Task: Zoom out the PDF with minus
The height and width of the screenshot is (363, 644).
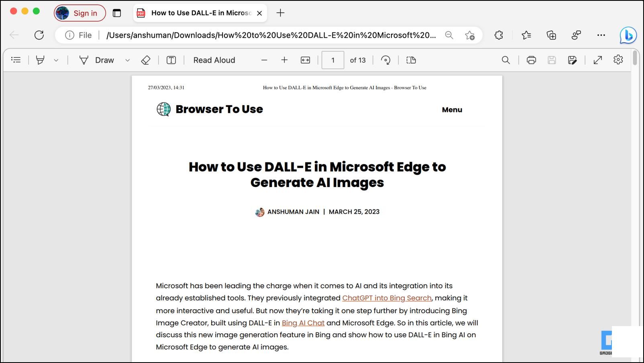Action: coord(264,60)
